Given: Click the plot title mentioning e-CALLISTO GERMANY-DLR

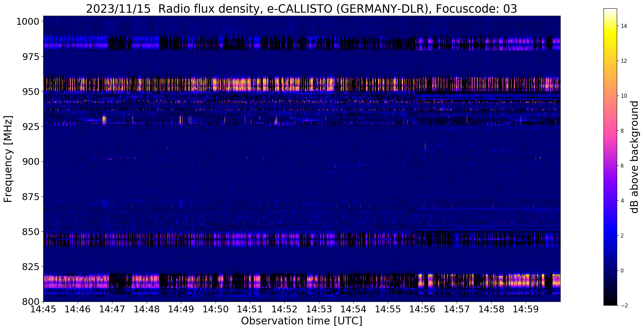Looking at the screenshot, I should (301, 9).
